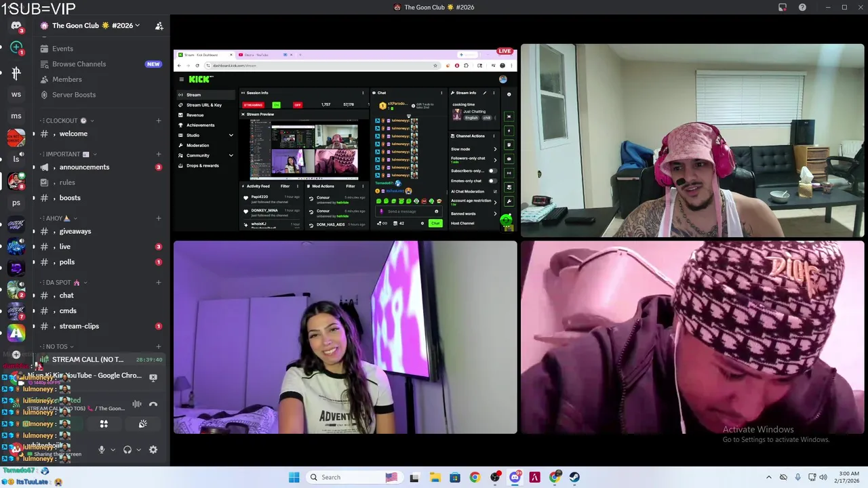Stop streaming with the screen-X icon

click(153, 377)
